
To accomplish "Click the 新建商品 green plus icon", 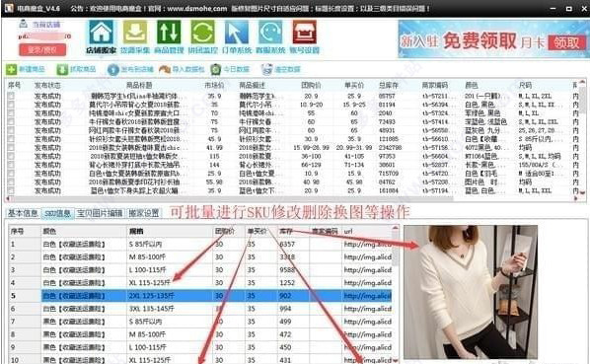I will click(11, 70).
